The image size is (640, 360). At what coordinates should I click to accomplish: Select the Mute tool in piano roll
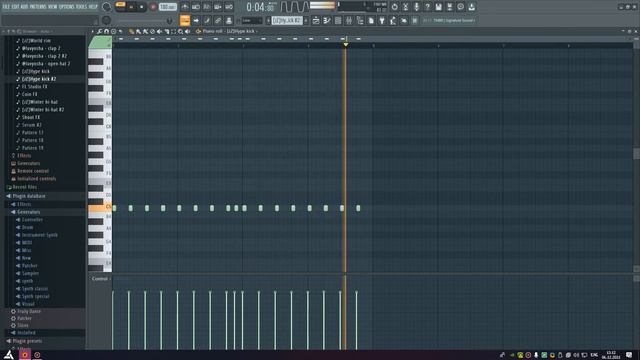159,31
